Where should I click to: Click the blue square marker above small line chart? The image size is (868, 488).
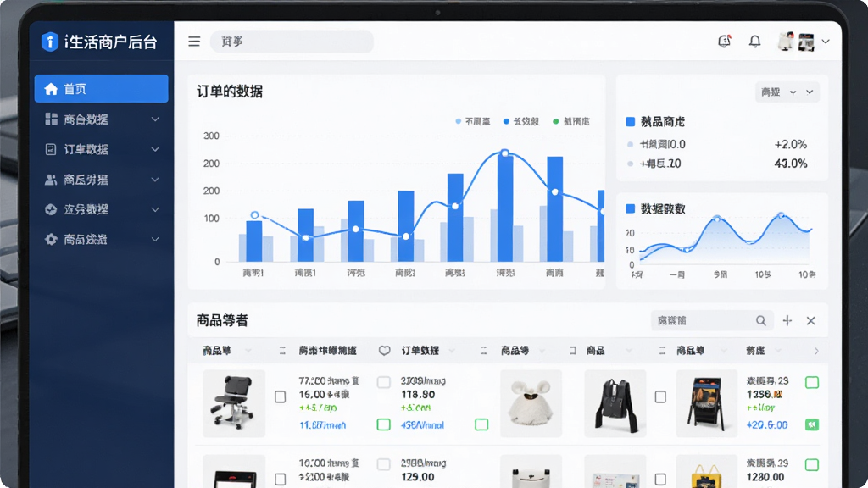click(x=630, y=208)
